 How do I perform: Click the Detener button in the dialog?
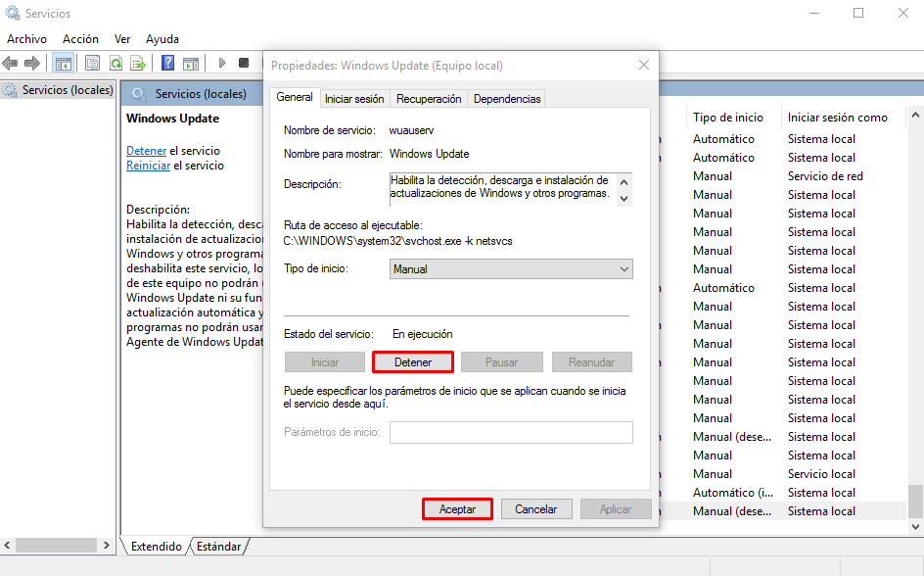[412, 362]
